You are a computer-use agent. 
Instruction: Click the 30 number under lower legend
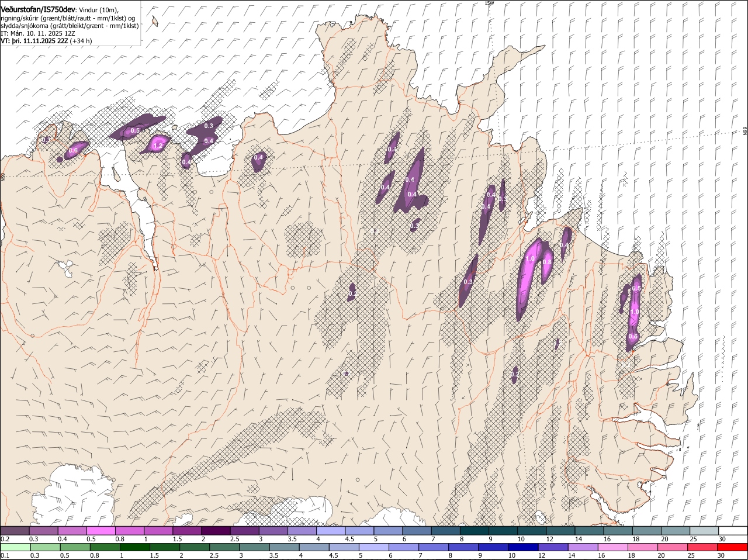coord(721,555)
